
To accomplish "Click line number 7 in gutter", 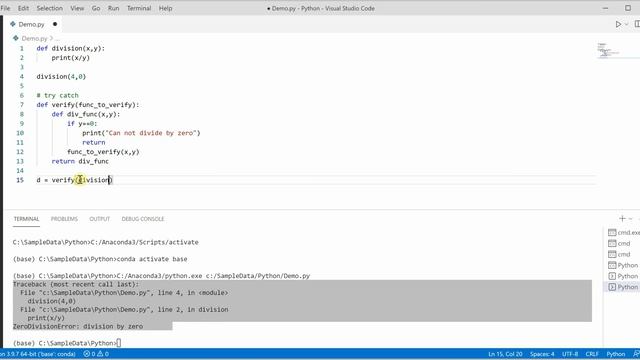I will [x=22, y=105].
